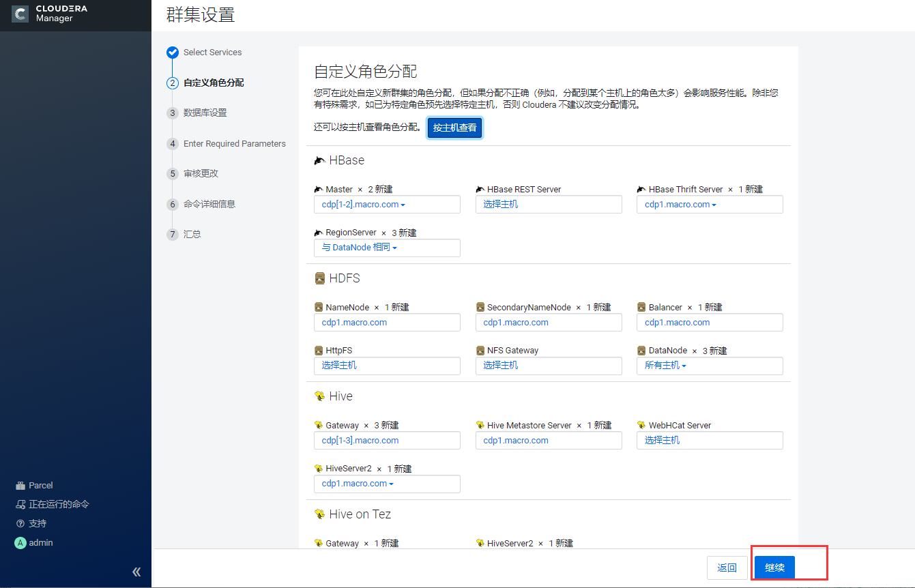Click the Cloudera Manager logo icon
Image resolution: width=915 pixels, height=588 pixels.
point(20,14)
